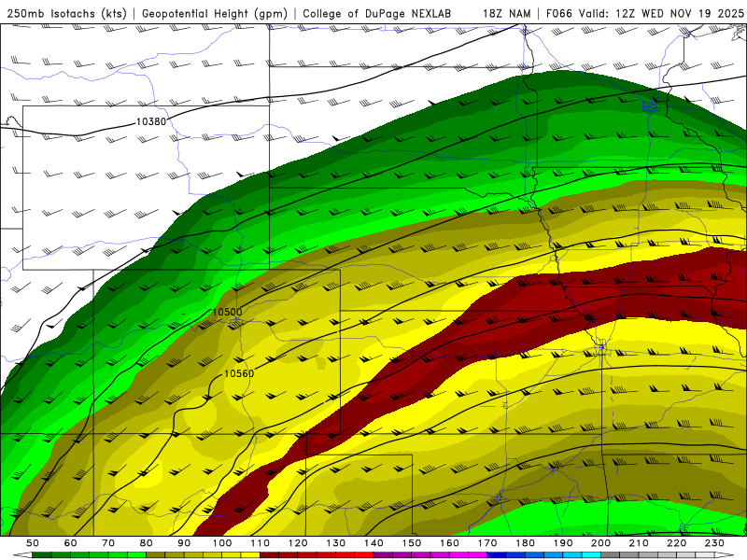
Task: Click the 10380 height contour label
Action: 151,121
